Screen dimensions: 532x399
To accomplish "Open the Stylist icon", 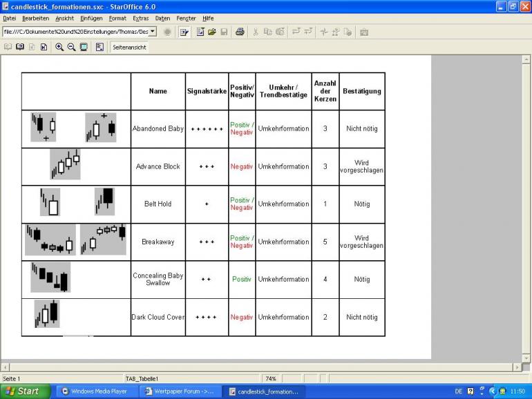I will [336, 32].
